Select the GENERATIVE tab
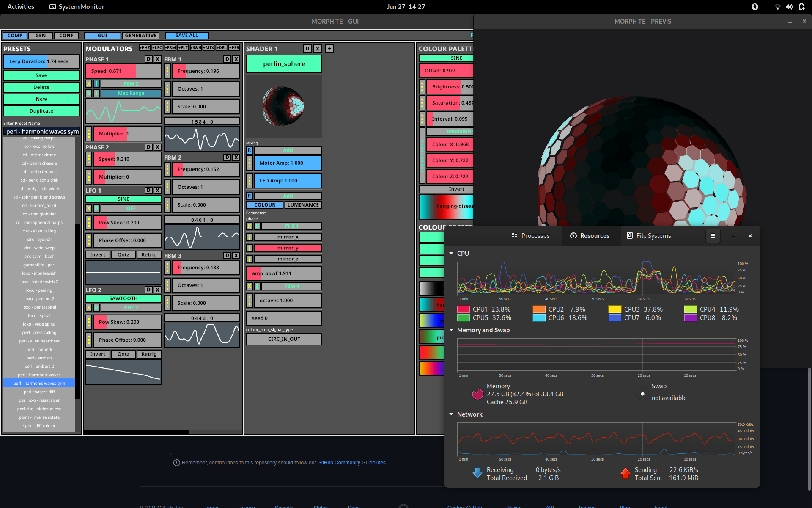The width and height of the screenshot is (812, 508). click(141, 35)
